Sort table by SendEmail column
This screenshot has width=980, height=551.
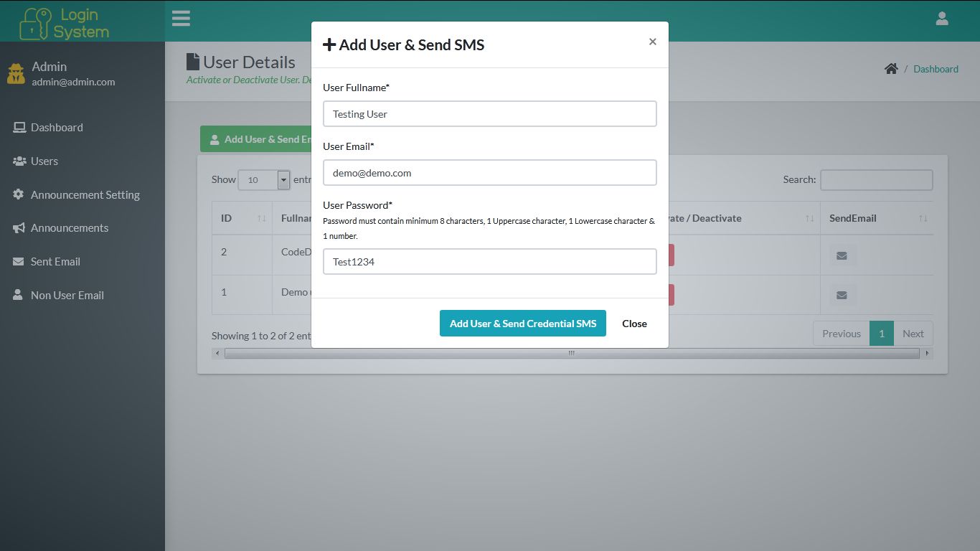(877, 218)
